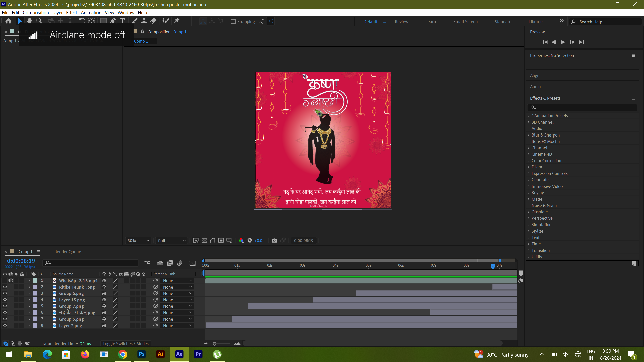Image resolution: width=644 pixels, height=362 pixels.
Task: Expand the Color Correction effects category
Action: (529, 161)
